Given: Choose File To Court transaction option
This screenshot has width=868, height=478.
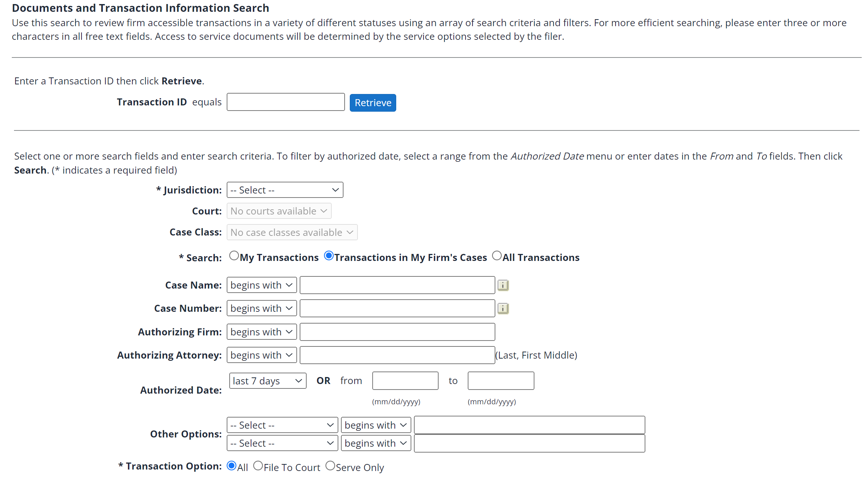Looking at the screenshot, I should (258, 466).
